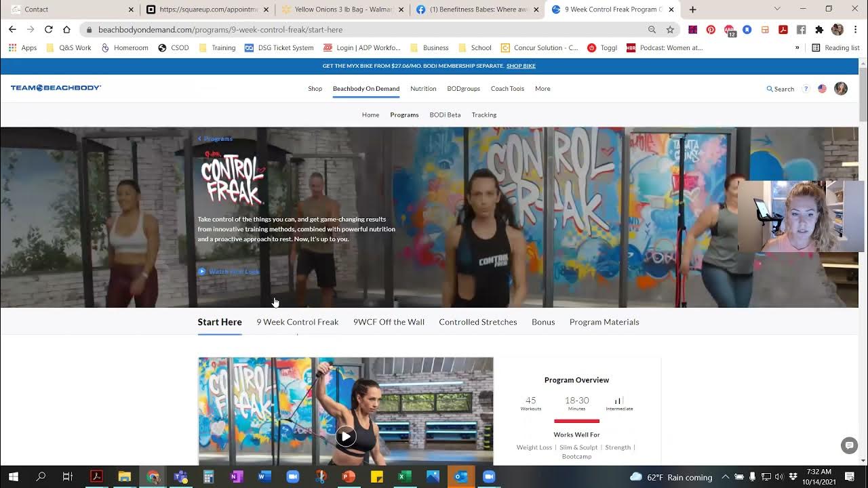Select the Controlled Stretches tab
This screenshot has height=488, width=868.
click(478, 322)
